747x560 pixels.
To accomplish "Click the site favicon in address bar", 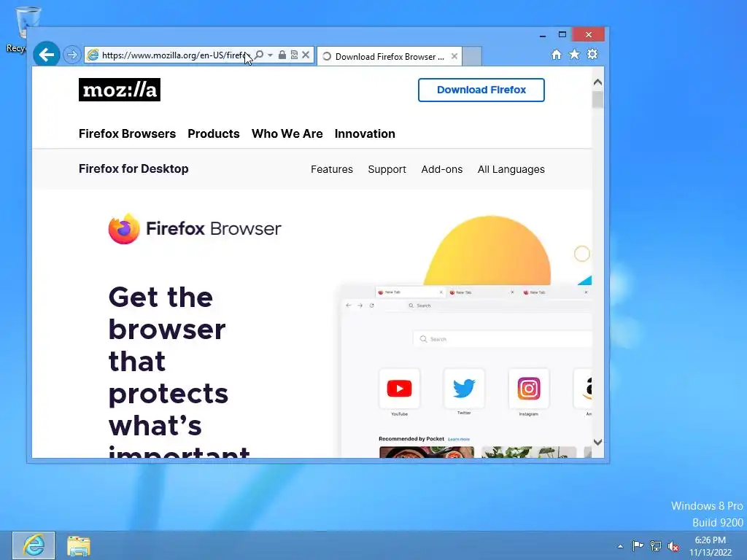I will pos(93,55).
